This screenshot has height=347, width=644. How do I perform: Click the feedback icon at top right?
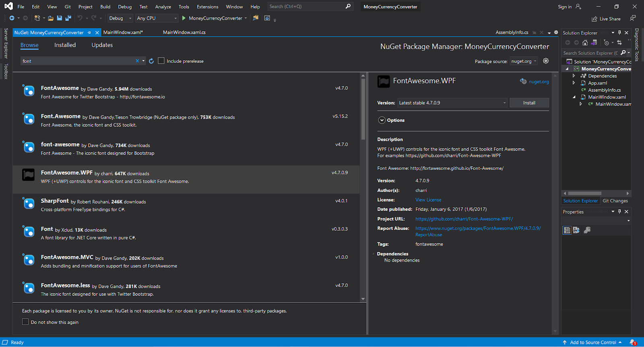(x=633, y=18)
